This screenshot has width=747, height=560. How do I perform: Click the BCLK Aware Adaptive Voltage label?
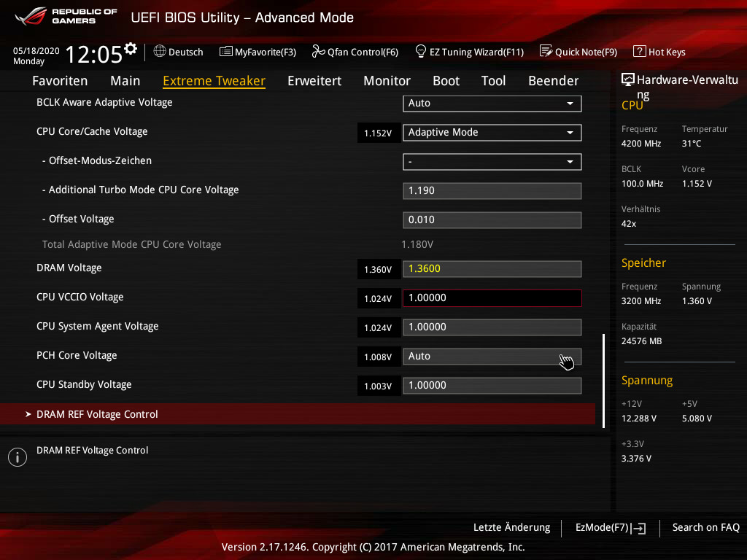pyautogui.click(x=104, y=102)
